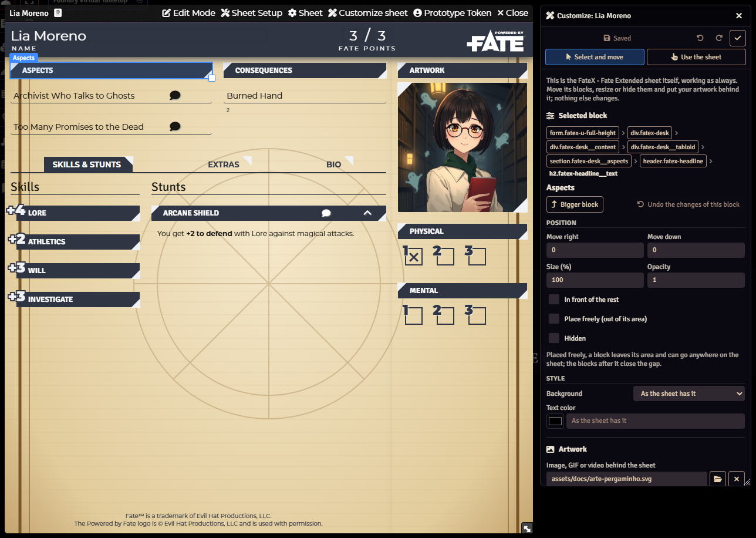Open the Background style dropdown
This screenshot has width=756, height=538.
(x=689, y=394)
